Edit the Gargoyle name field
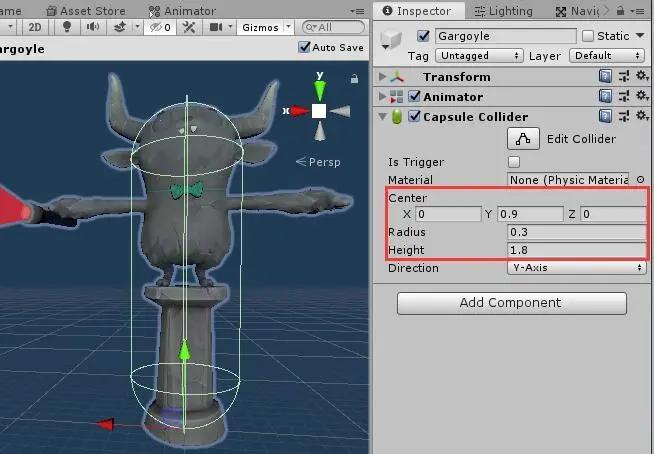This screenshot has height=454, width=654. pyautogui.click(x=506, y=36)
